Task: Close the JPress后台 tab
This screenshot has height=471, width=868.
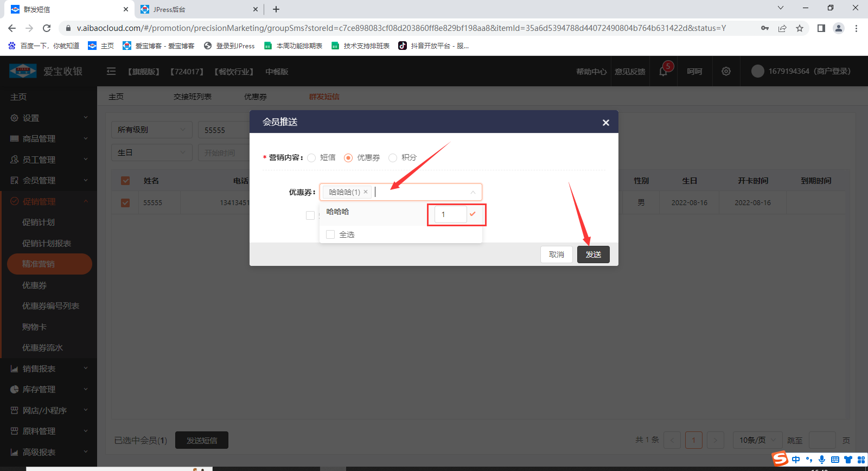Action: click(x=256, y=9)
